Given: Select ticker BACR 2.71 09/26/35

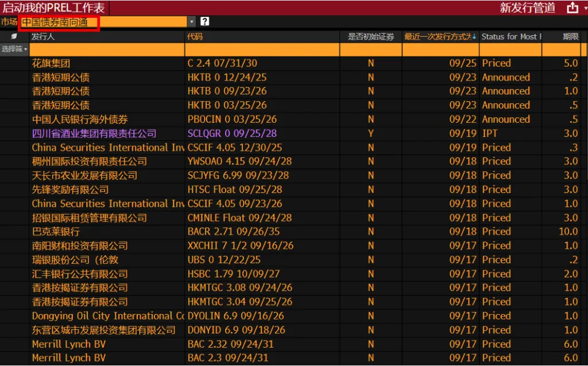Looking at the screenshot, I should (234, 232).
